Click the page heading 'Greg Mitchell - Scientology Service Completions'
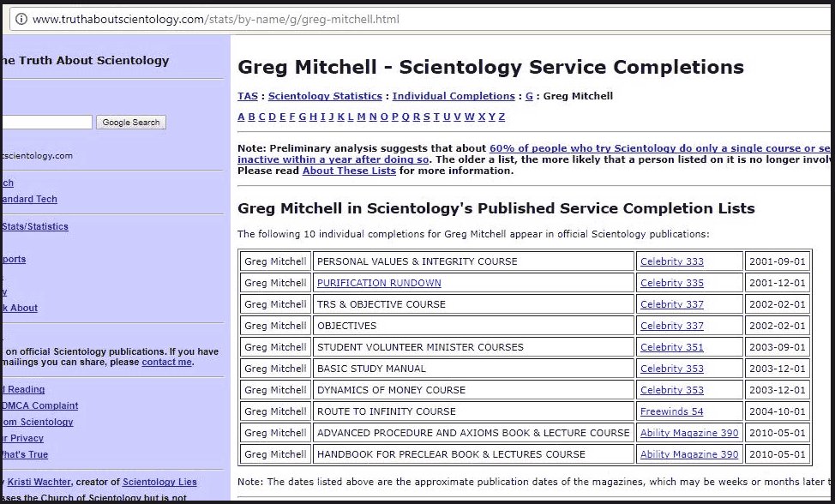 click(490, 68)
